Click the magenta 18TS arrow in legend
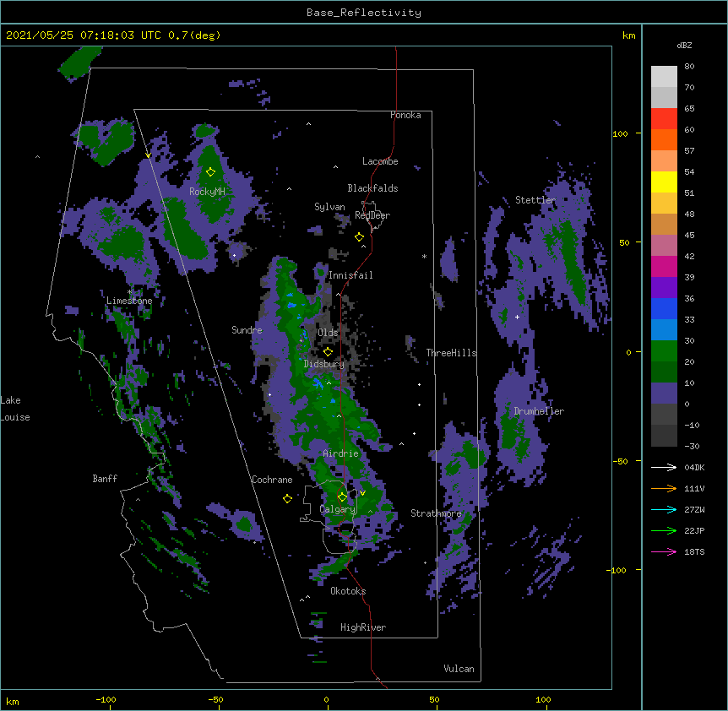This screenshot has height=711, width=728. click(x=664, y=551)
